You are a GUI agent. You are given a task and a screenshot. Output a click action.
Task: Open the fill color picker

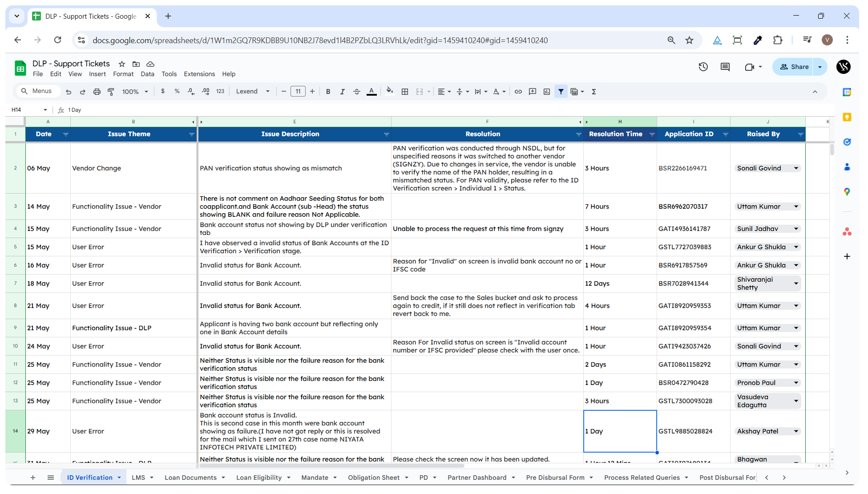390,92
